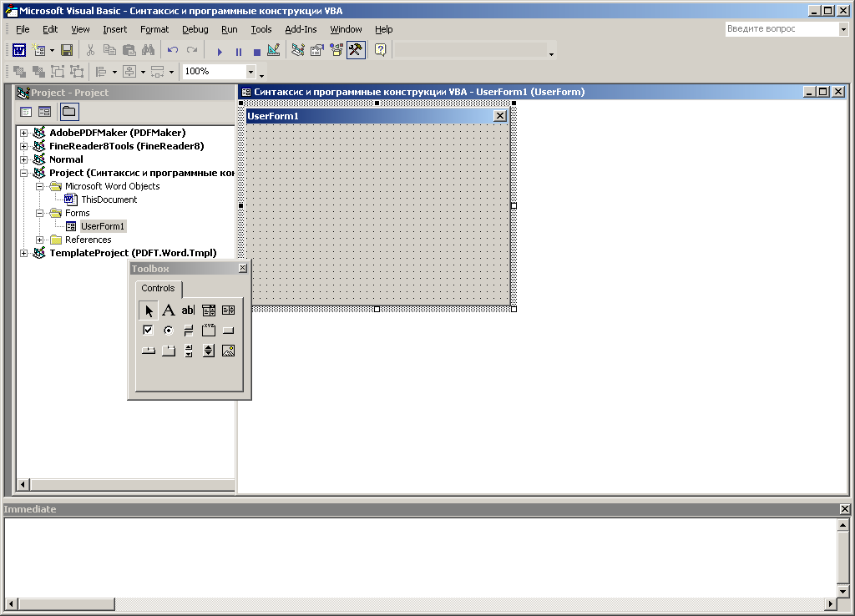Click View Object in the Project panel
855x616 pixels.
[x=45, y=113]
